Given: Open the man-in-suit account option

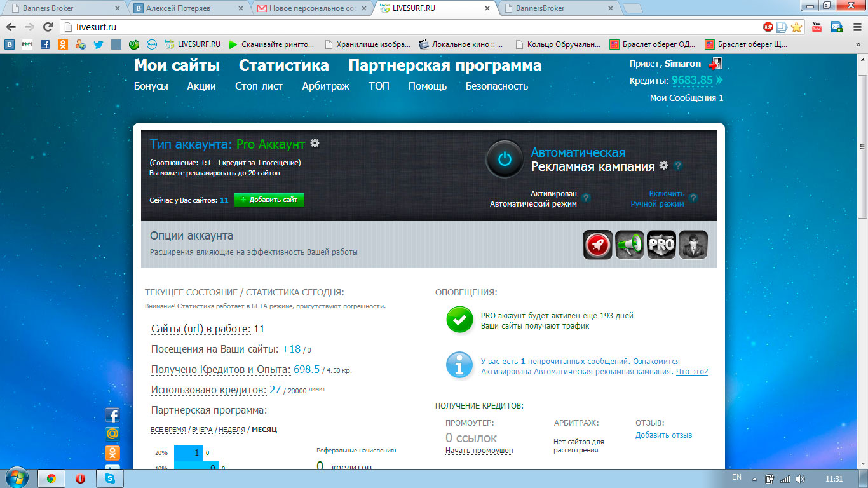Looking at the screenshot, I should [x=693, y=245].
